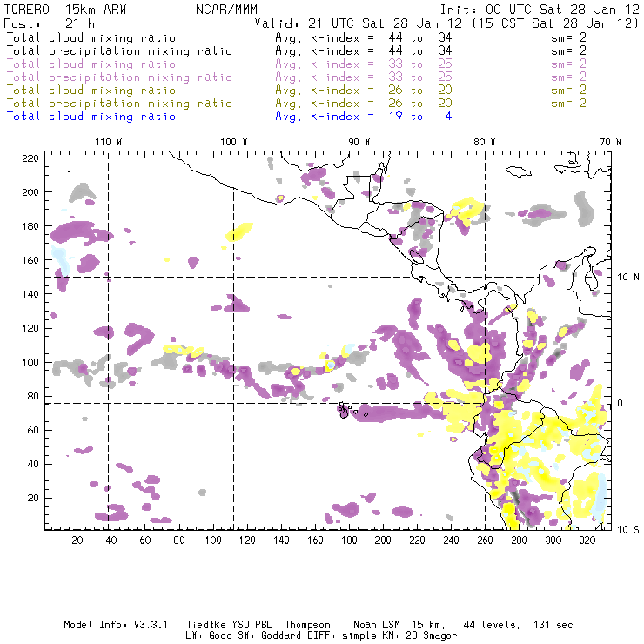Click the '2D Smagor' text in the footer
This screenshot has width=644, height=644.
point(431,636)
